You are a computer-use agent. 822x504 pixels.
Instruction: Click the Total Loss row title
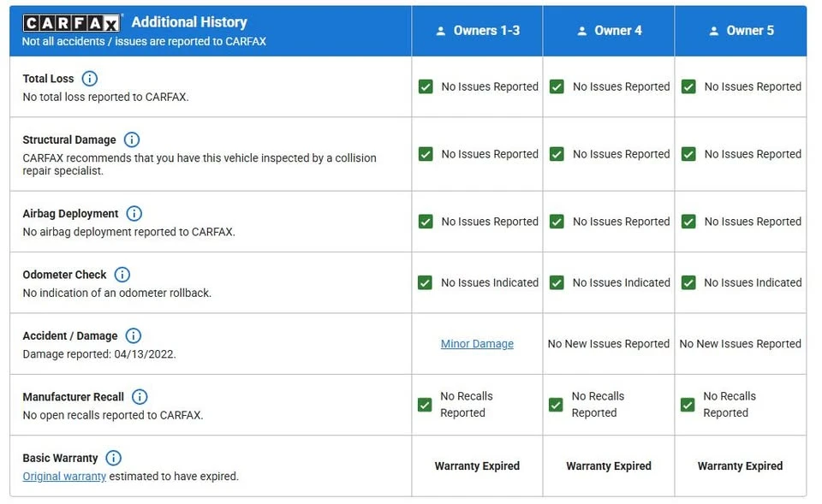pos(48,79)
